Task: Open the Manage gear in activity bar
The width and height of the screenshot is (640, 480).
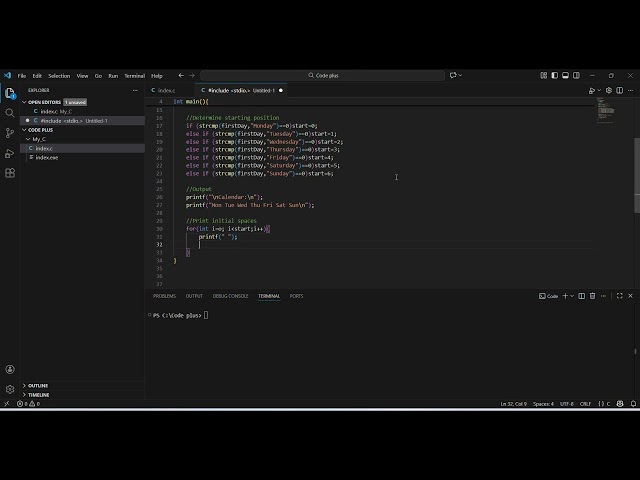Action: [10, 389]
